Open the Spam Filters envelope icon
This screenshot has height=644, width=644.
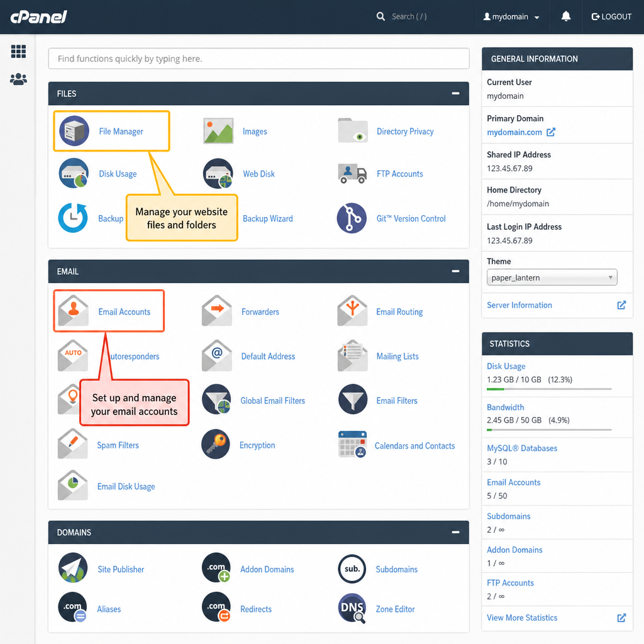[73, 444]
